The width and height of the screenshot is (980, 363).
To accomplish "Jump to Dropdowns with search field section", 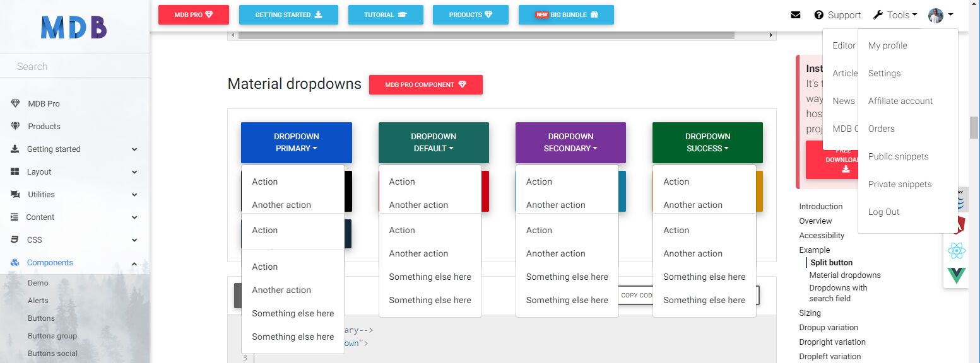I will coord(838,293).
